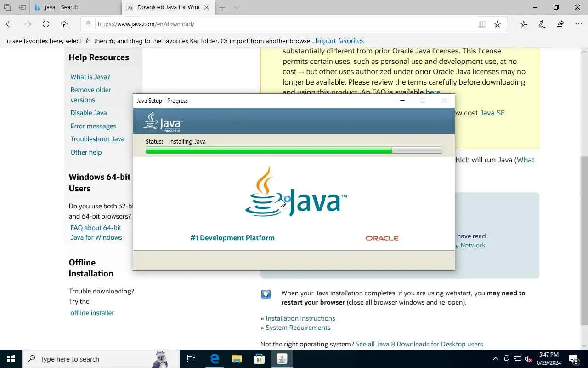The image size is (588, 368).
Task: Click the 'Status: Installing Java' text
Action: 175,141
